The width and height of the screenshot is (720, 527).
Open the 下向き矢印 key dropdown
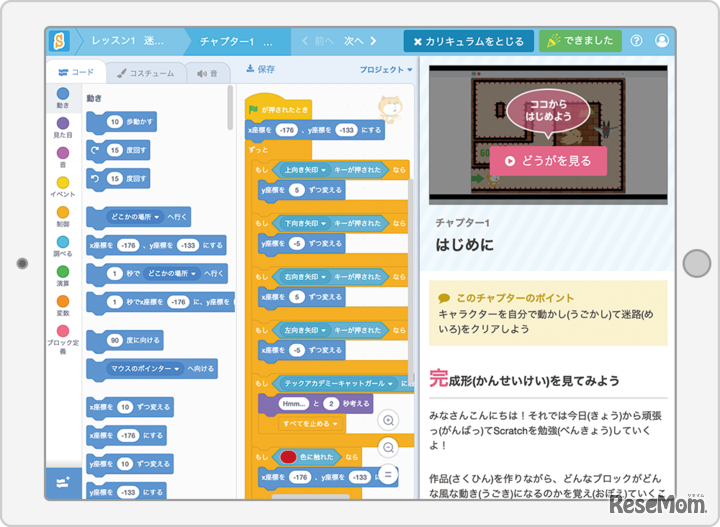[x=305, y=224]
